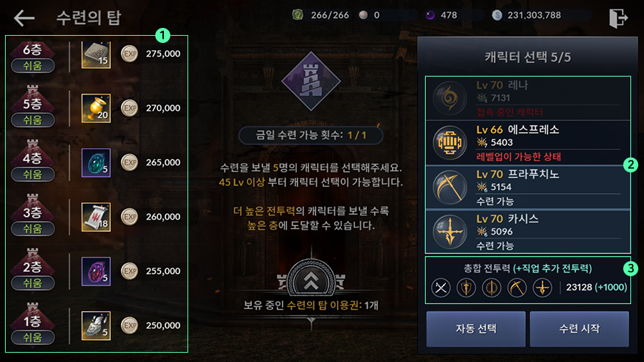644x362 pixels.
Task: Open the 6층 reward item icon
Action: coord(96,54)
